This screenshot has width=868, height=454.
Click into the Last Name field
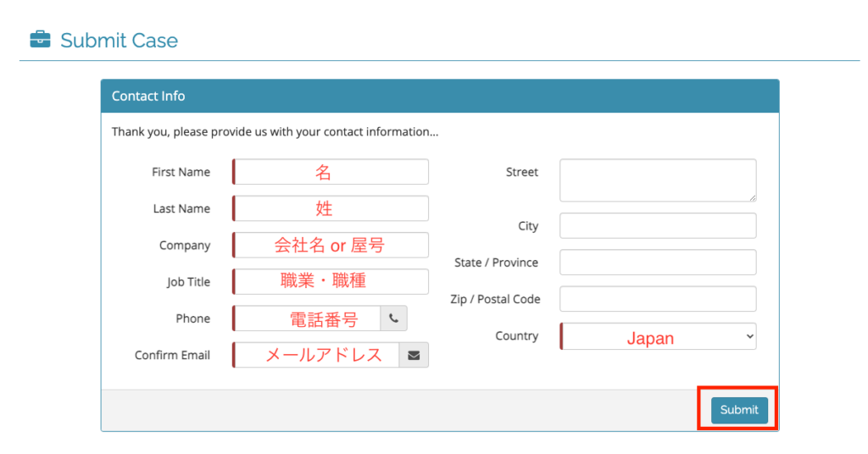coord(331,208)
